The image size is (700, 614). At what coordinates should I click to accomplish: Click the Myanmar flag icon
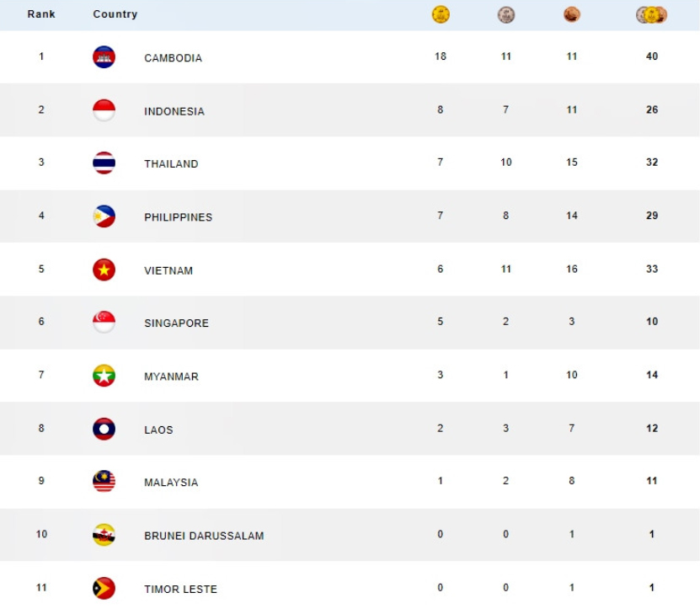(x=104, y=376)
